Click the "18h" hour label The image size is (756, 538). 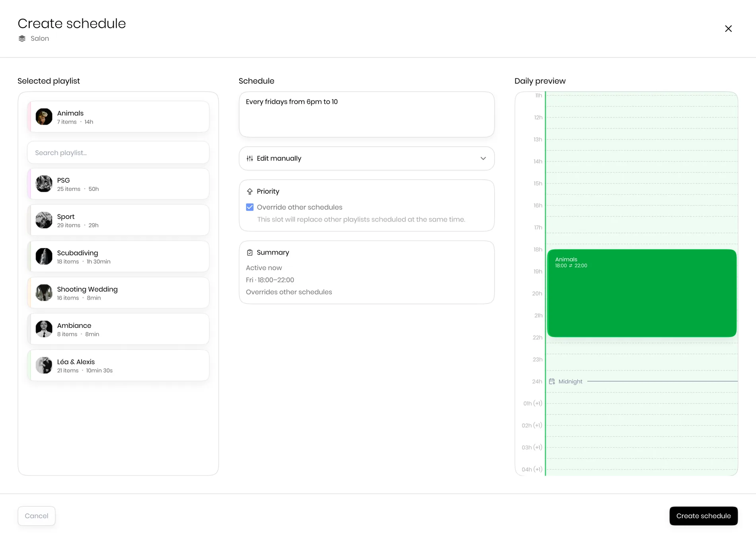coord(538,250)
